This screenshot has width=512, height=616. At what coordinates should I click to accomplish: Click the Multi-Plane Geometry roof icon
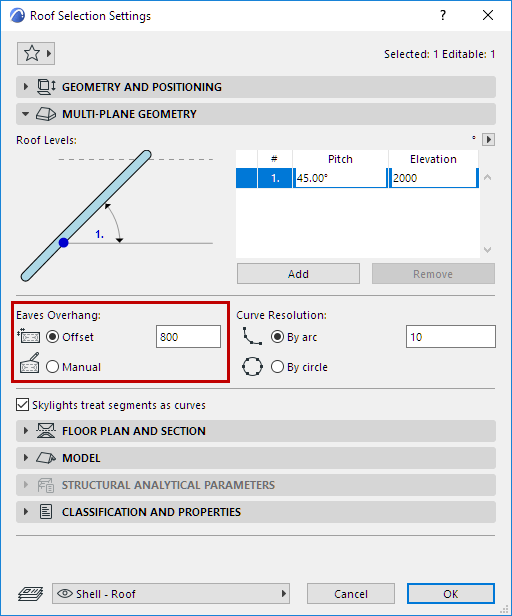coord(46,114)
